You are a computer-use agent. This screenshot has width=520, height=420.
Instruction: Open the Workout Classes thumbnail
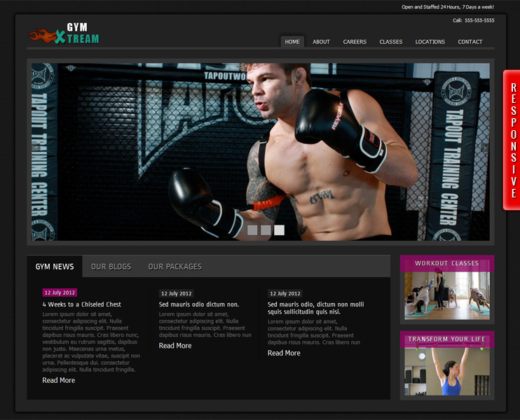(x=446, y=294)
